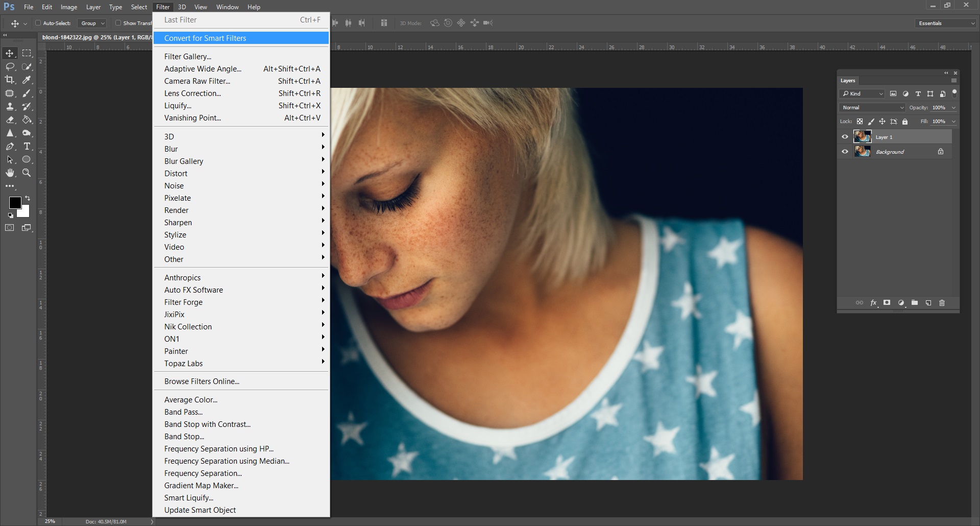Click the add layer mask icon
The image size is (980, 526).
click(x=887, y=303)
